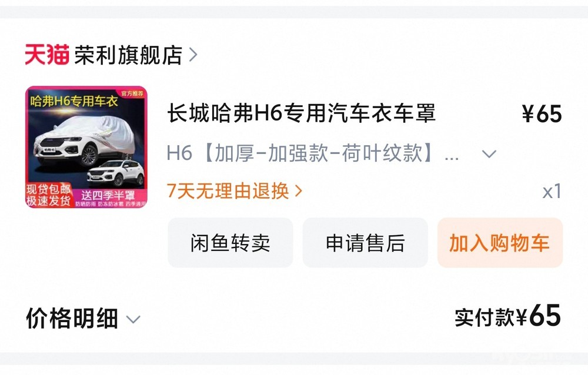
Task: Tap the ¥65 item price
Action: (x=542, y=113)
